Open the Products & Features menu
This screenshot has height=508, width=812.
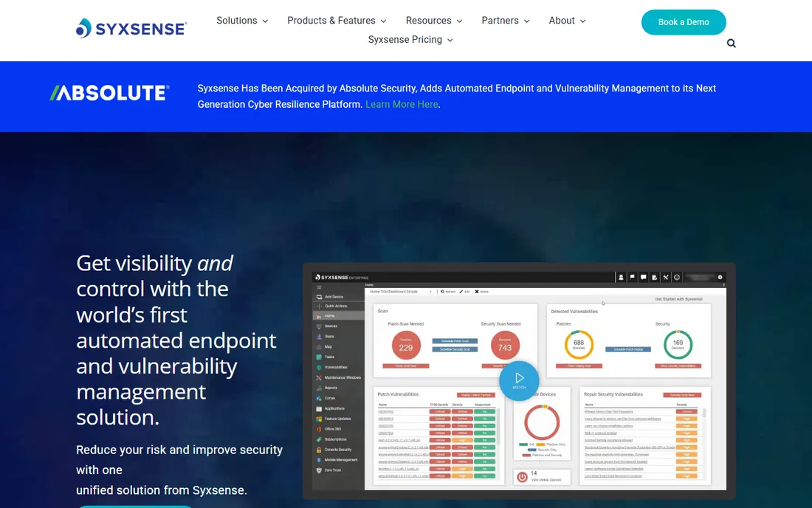pyautogui.click(x=337, y=21)
